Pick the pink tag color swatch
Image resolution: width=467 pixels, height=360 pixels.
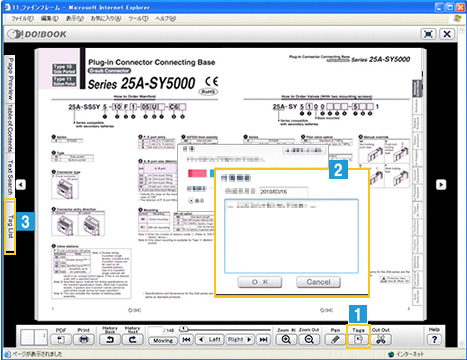197,173
